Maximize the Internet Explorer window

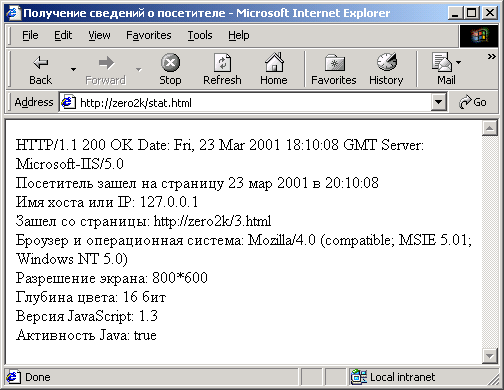click(x=471, y=13)
